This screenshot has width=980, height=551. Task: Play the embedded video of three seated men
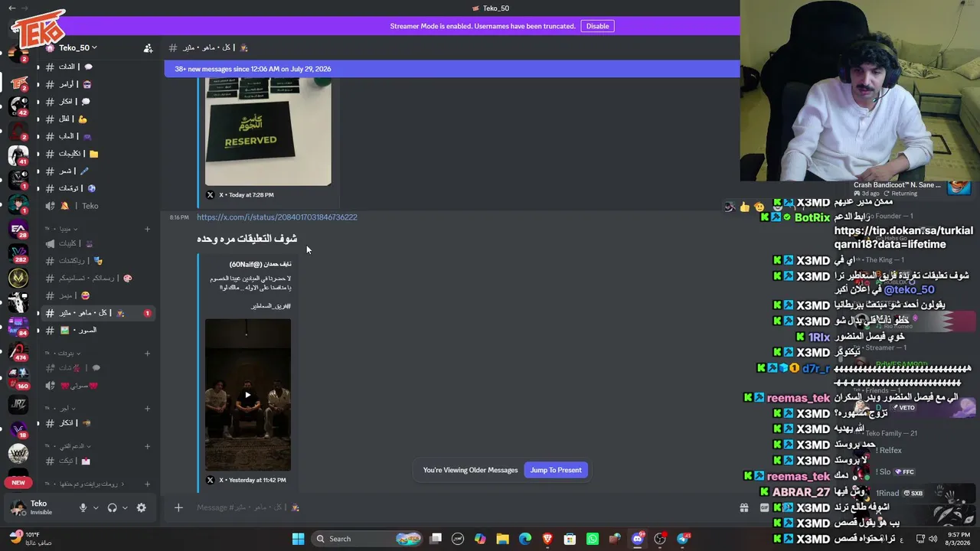click(x=247, y=395)
